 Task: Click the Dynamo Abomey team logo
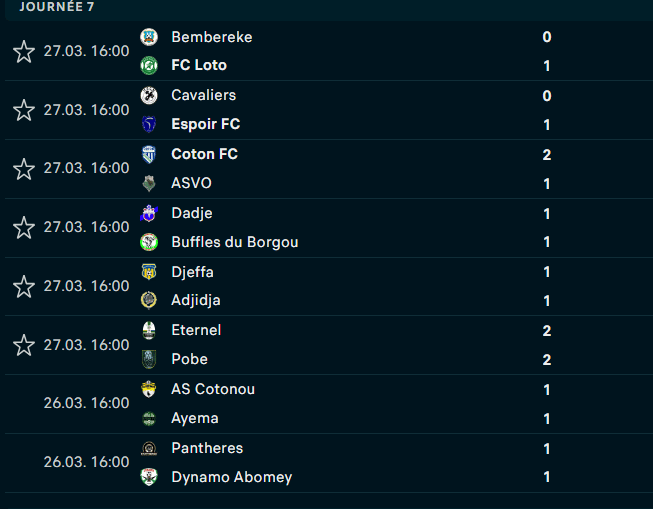[149, 477]
